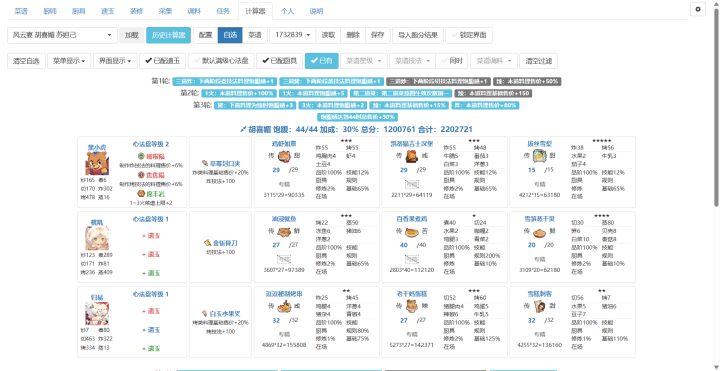Screen dimensions: 720x371
Task: Click the 削除 button next to 读取
Action: [x=353, y=35]
